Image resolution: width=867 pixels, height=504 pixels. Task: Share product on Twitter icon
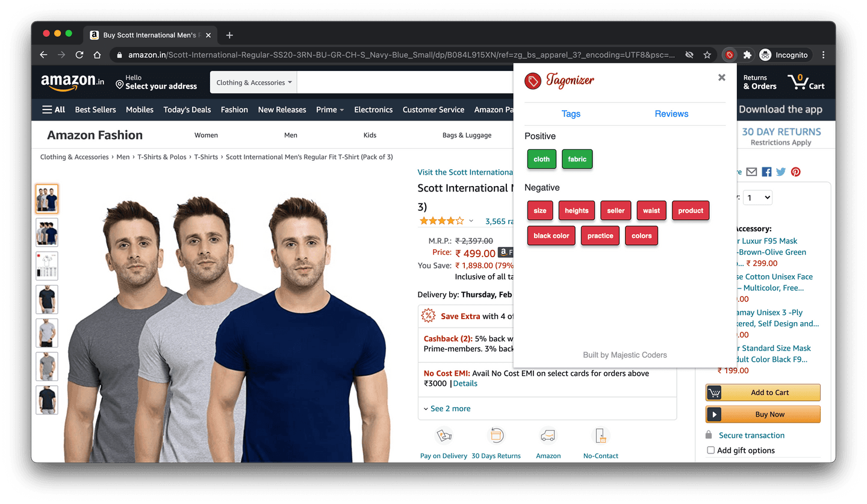(x=781, y=172)
